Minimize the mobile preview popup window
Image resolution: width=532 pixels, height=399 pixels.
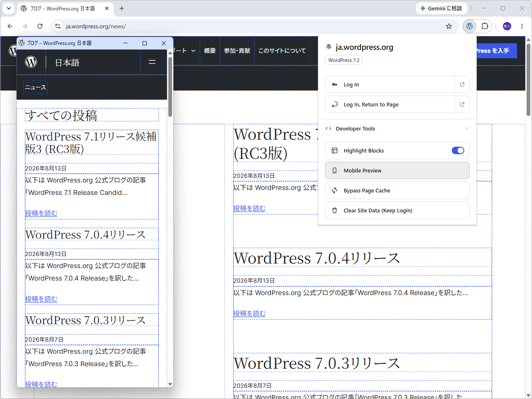pos(126,43)
